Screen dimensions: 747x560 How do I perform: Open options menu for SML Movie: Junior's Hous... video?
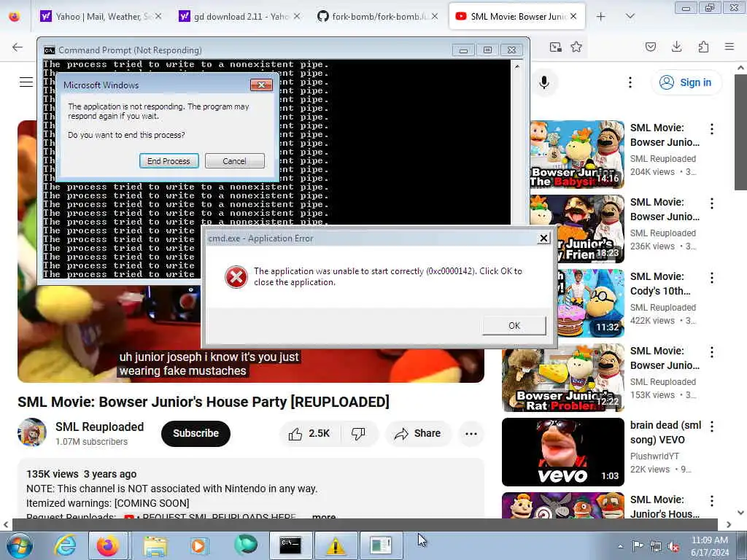click(x=711, y=500)
